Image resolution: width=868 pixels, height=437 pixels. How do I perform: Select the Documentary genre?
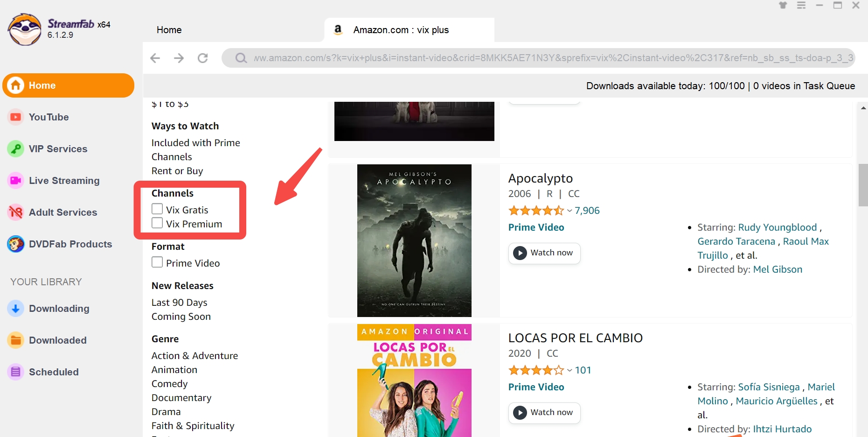(181, 398)
